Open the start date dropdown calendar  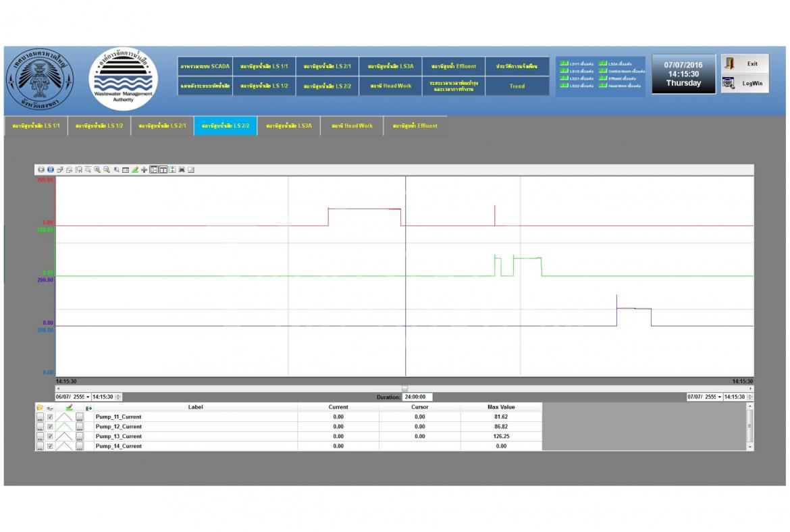pos(87,397)
